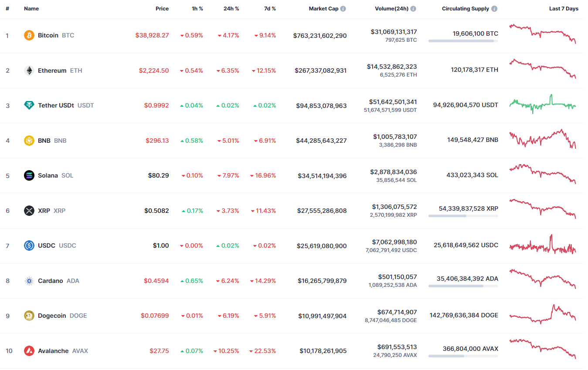Screen dimensions: 588x370
Task: Click the Volume(24h) column header text
Action: point(391,9)
